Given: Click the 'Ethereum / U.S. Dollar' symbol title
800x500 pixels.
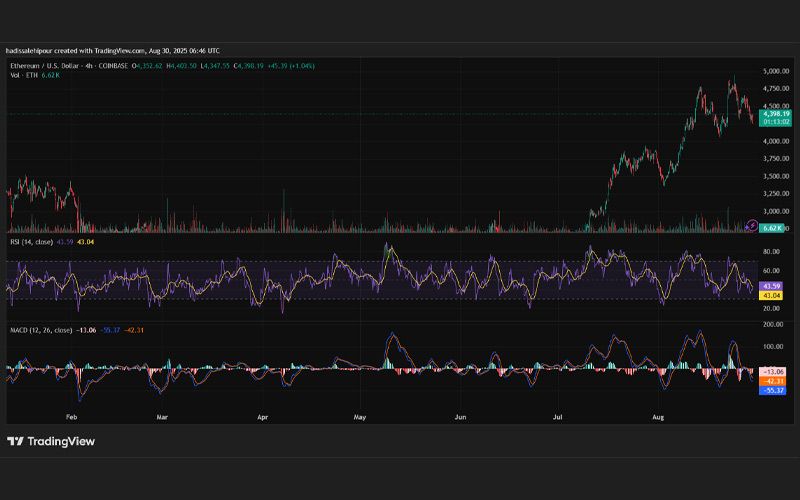Looking at the screenshot, I should [44, 66].
